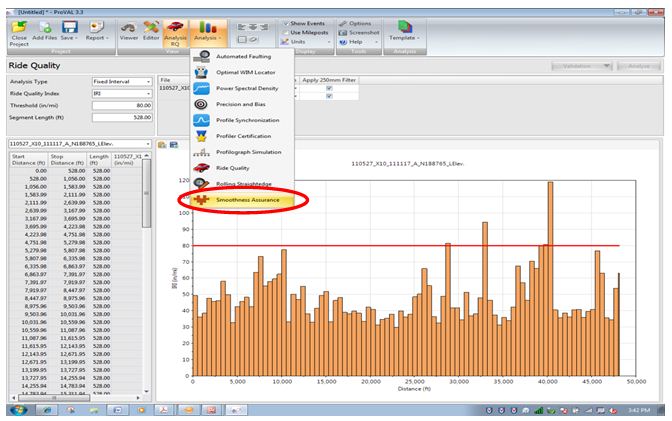Open the Template icon menu
Viewport: 672px width, 421px height.
coord(404,27)
